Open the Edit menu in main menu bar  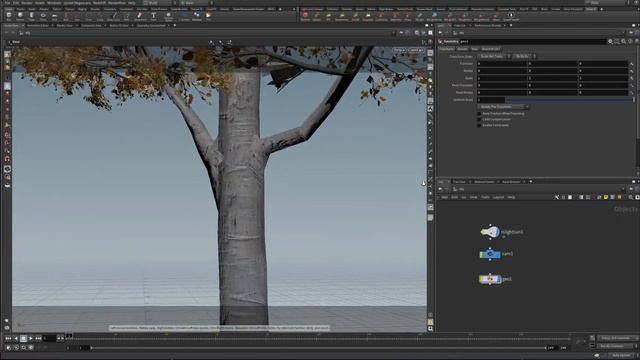pos(16,3)
